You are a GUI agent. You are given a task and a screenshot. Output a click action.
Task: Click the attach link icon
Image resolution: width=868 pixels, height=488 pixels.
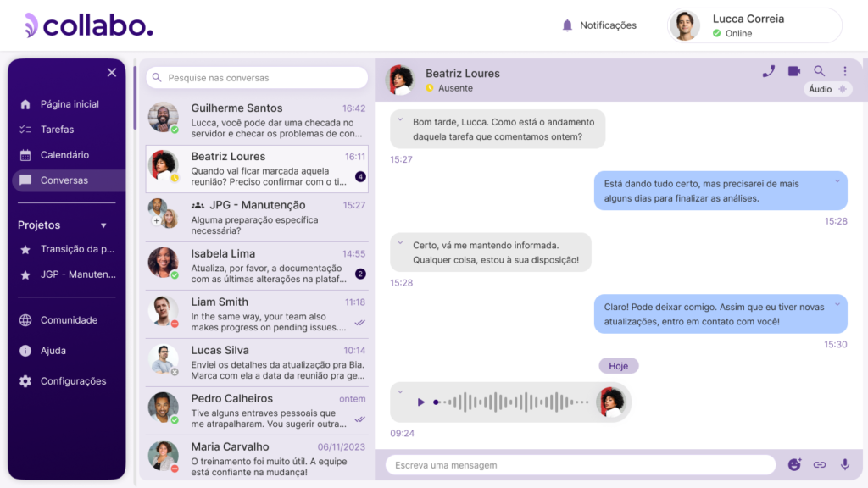click(x=820, y=464)
